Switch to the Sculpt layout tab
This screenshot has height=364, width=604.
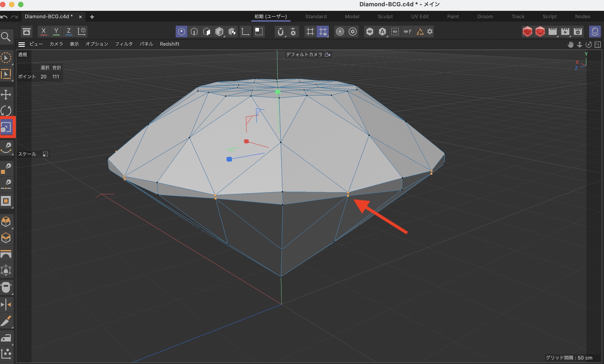pyautogui.click(x=385, y=17)
